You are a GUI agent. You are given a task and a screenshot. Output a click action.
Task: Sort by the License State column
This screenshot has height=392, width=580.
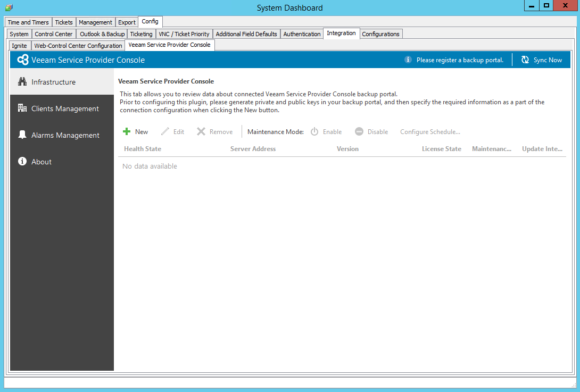pos(442,149)
